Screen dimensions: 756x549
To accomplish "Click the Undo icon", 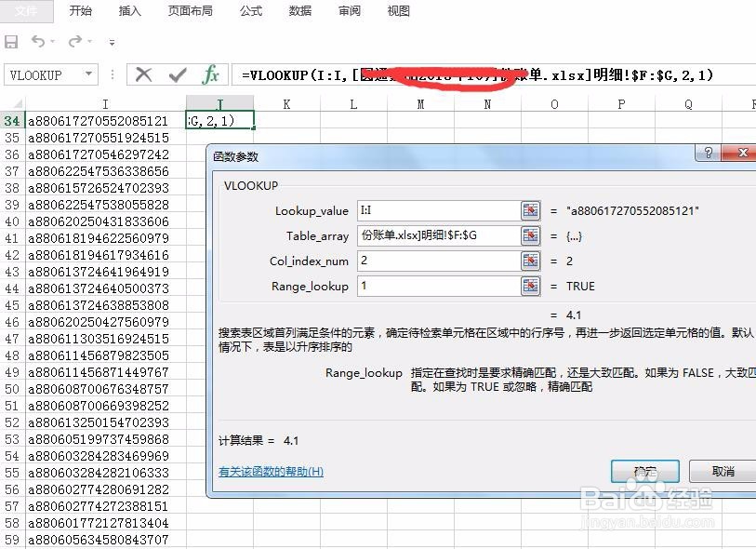I will 37,42.
